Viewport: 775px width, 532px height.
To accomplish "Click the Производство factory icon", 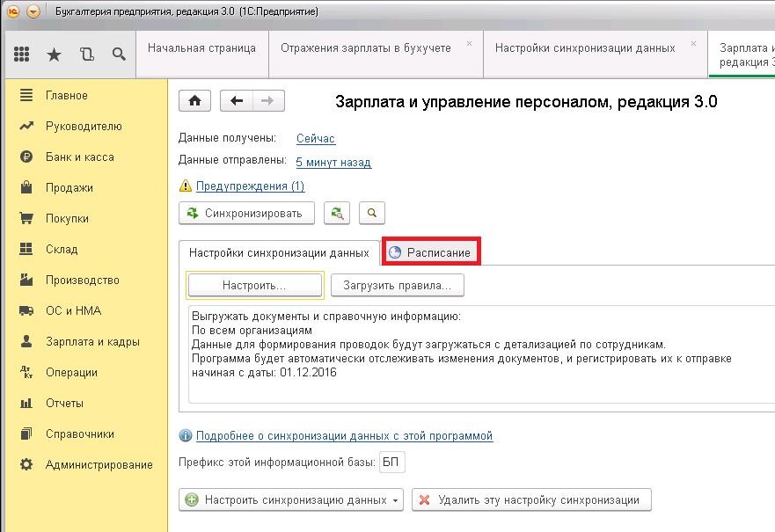I will click(26, 280).
